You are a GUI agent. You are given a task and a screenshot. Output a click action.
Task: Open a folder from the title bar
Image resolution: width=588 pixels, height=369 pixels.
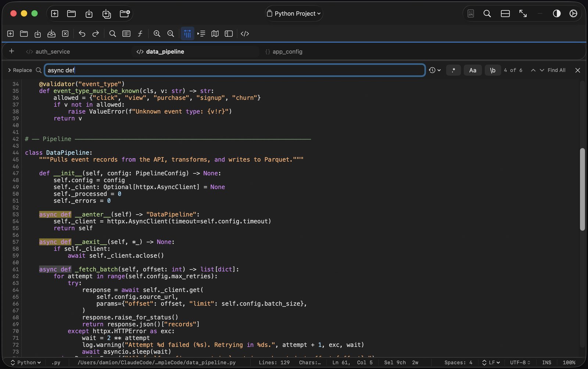click(72, 14)
